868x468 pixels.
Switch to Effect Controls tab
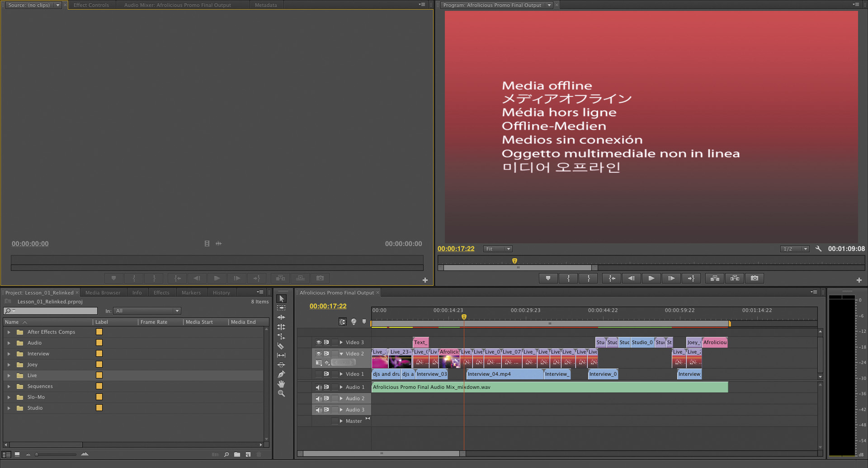point(91,5)
